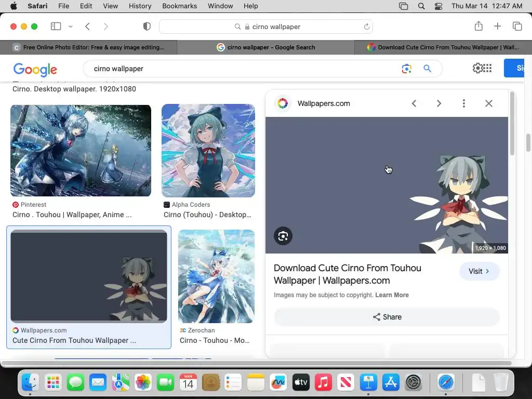Click the Safari address bar
Screen dimensions: 532x399
tap(266, 26)
